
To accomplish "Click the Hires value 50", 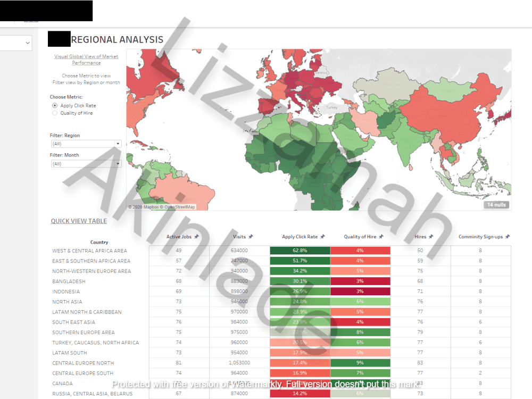I will click(420, 251).
